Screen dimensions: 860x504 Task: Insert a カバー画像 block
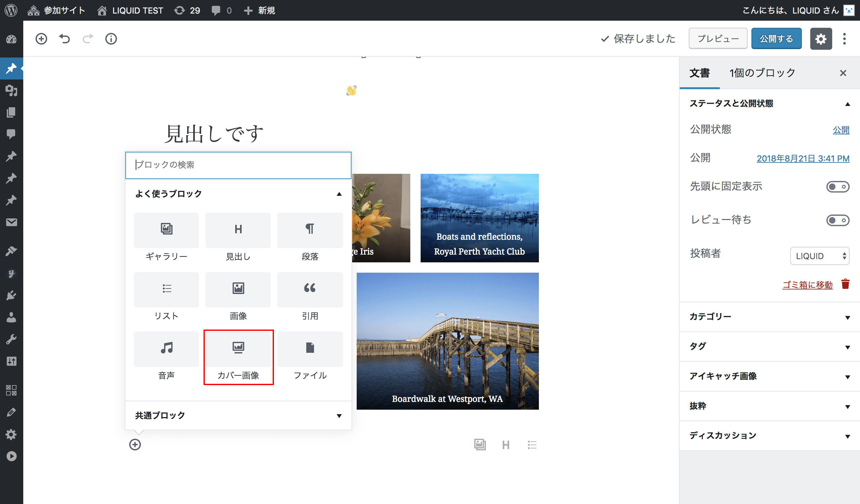(x=238, y=357)
